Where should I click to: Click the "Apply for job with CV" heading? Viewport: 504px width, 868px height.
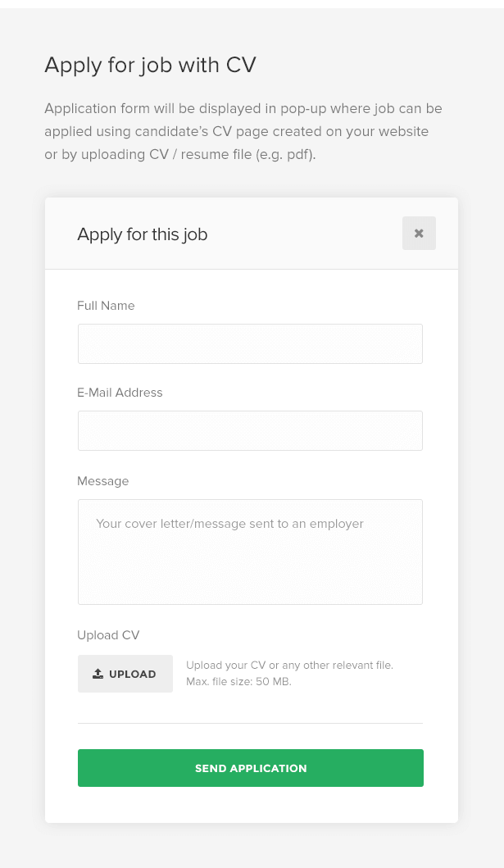150,65
